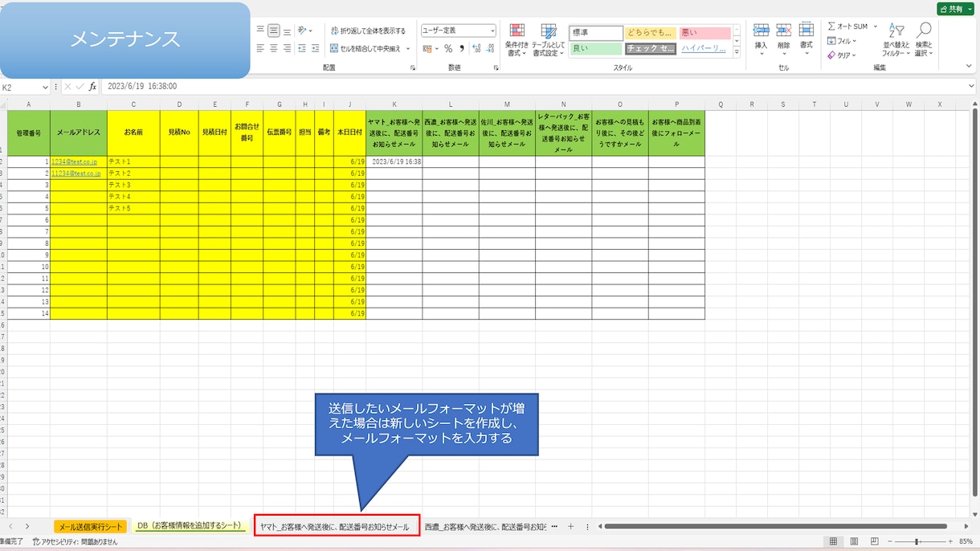Click the increase indent icon
This screenshot has width=980, height=551.
(316, 48)
